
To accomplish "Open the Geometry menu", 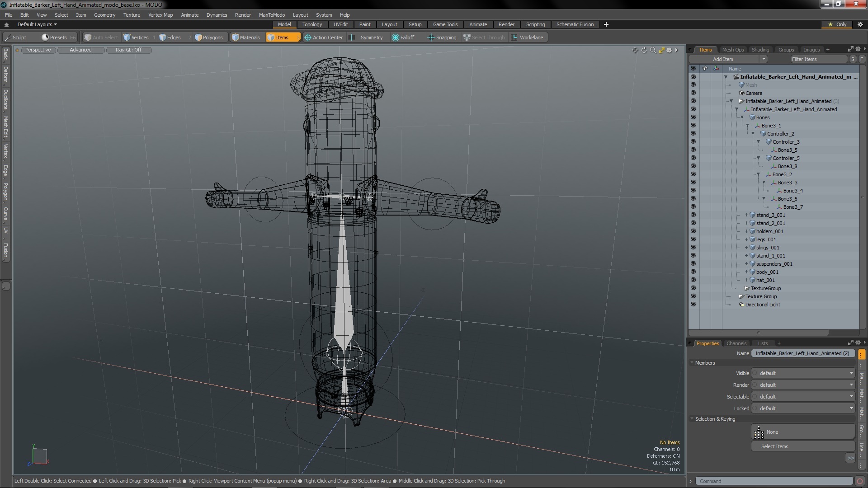I will pyautogui.click(x=104, y=15).
